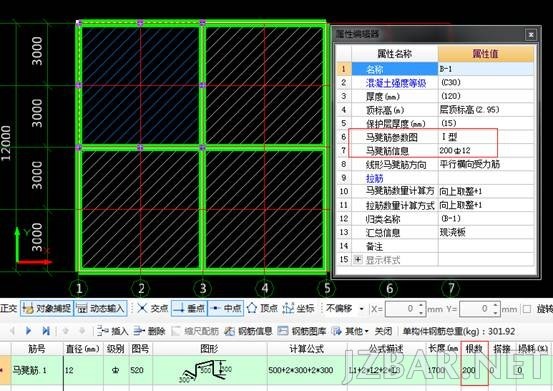553x391 pixels.
Task: Click 平行横向受力筋 value cell
Action: click(486, 164)
